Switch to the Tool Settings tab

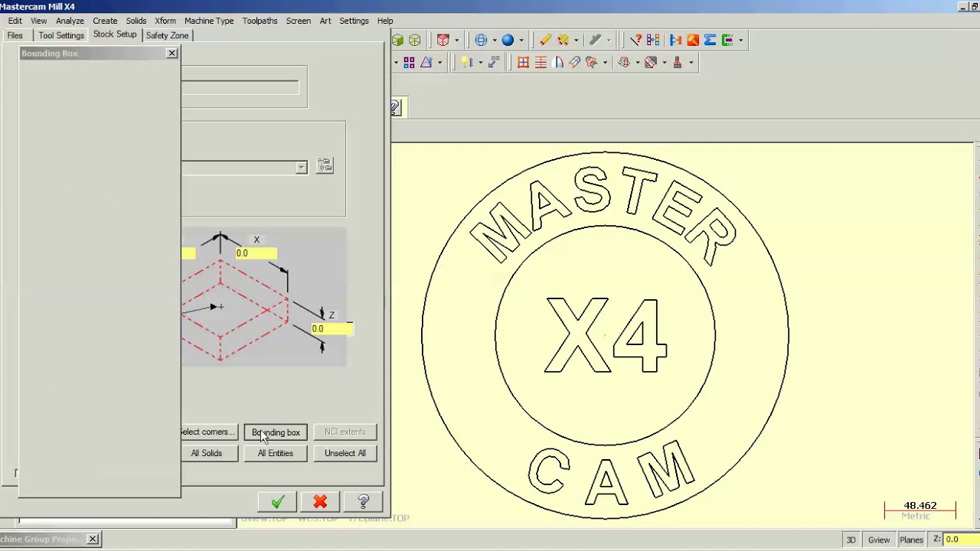pos(61,35)
